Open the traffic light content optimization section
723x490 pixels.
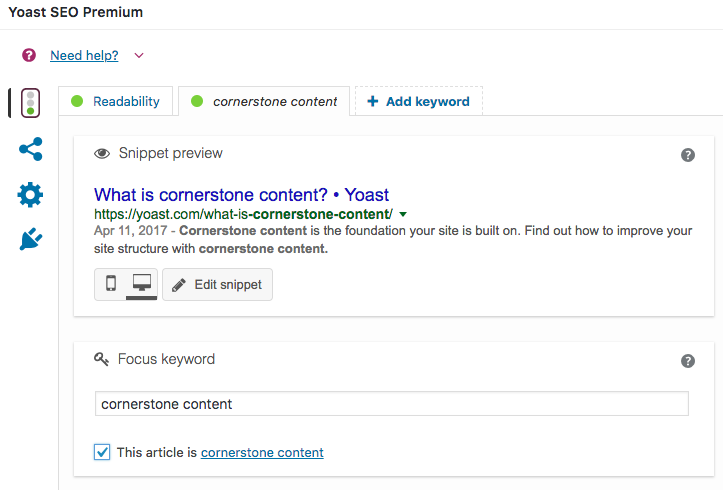point(30,103)
